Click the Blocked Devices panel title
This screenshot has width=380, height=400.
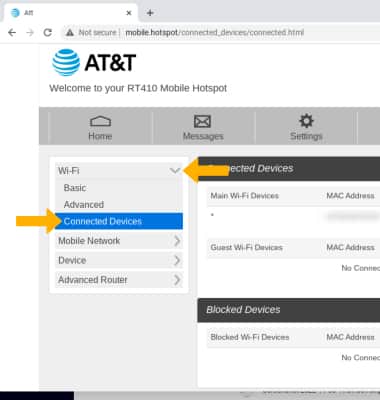click(243, 310)
